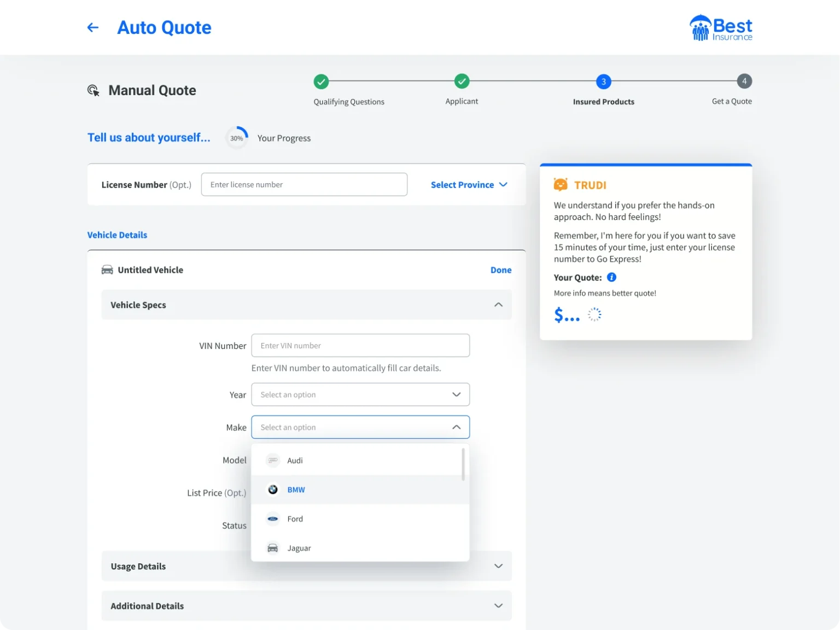Viewport: 840px width, 630px height.
Task: Click the BMW logo in the Make list
Action: point(273,489)
